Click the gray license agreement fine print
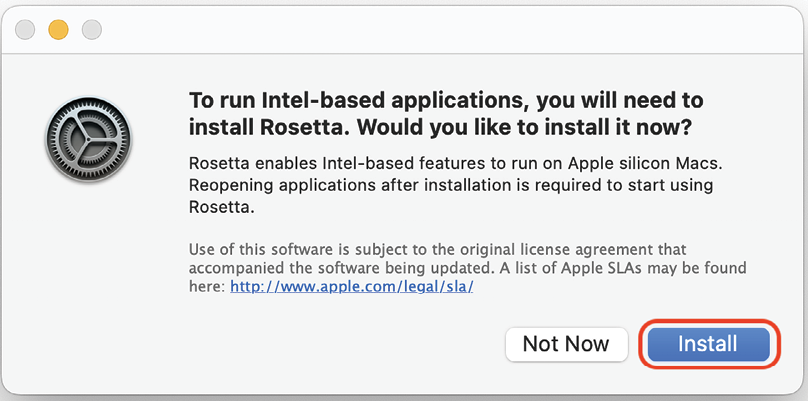The height and width of the screenshot is (401, 808). [468, 268]
